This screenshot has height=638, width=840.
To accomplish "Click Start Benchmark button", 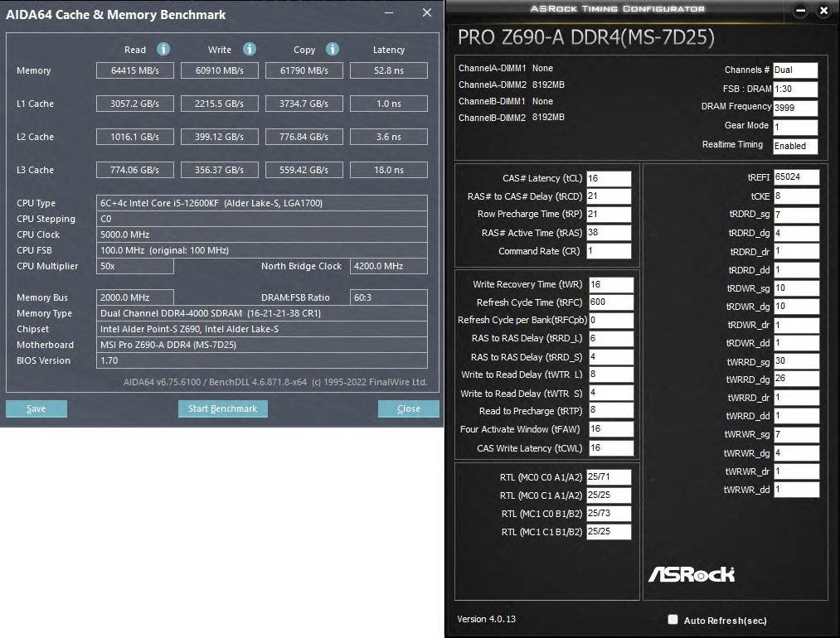I will 223,408.
